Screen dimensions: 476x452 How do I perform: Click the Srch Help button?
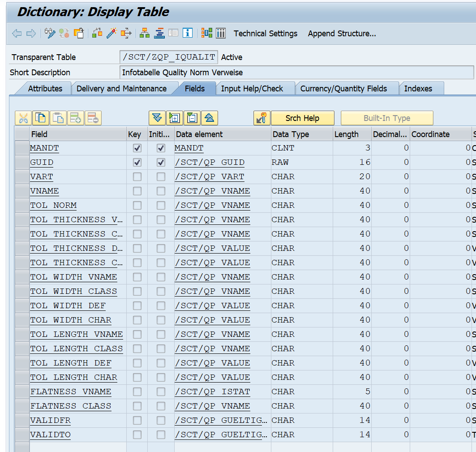[302, 118]
